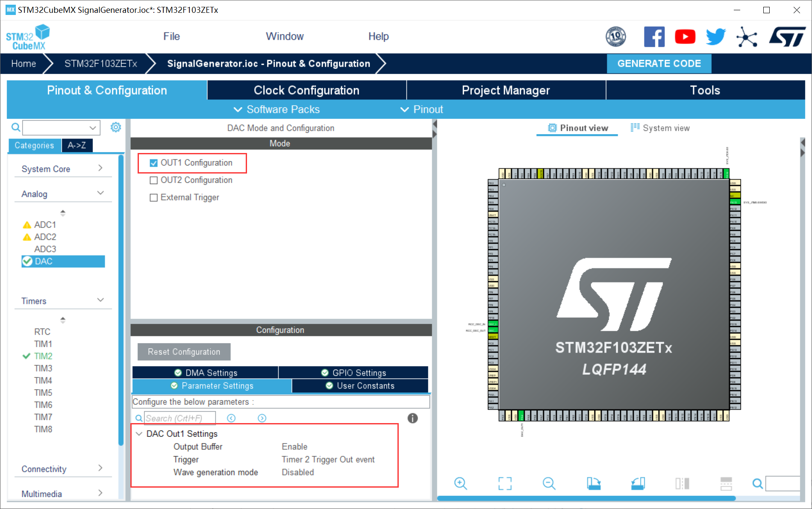812x509 pixels.
Task: Click the pin search magnifier icon
Action: [757, 483]
